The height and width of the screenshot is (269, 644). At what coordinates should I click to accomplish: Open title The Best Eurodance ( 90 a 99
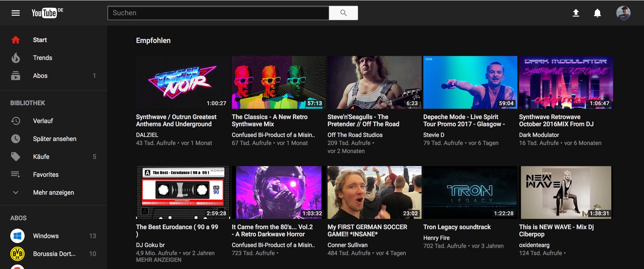[177, 231]
